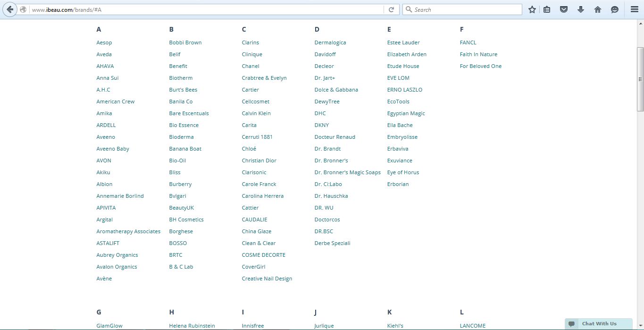Open the Chat With Us widget
This screenshot has width=644, height=330.
[x=599, y=324]
